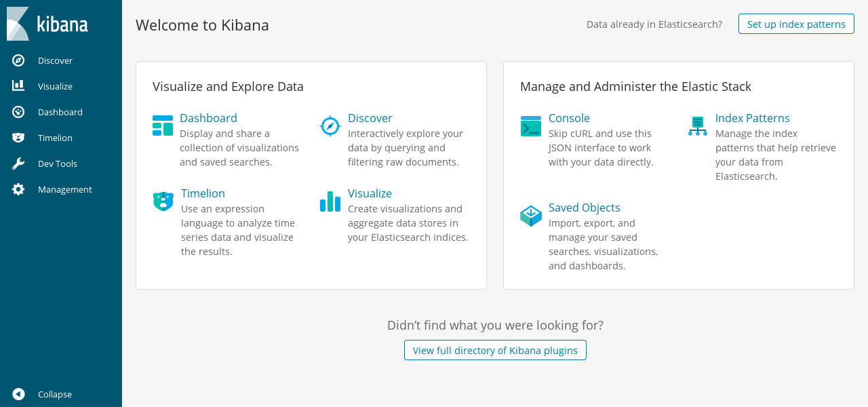The image size is (868, 407).
Task: Click the Management gear icon
Action: [18, 189]
